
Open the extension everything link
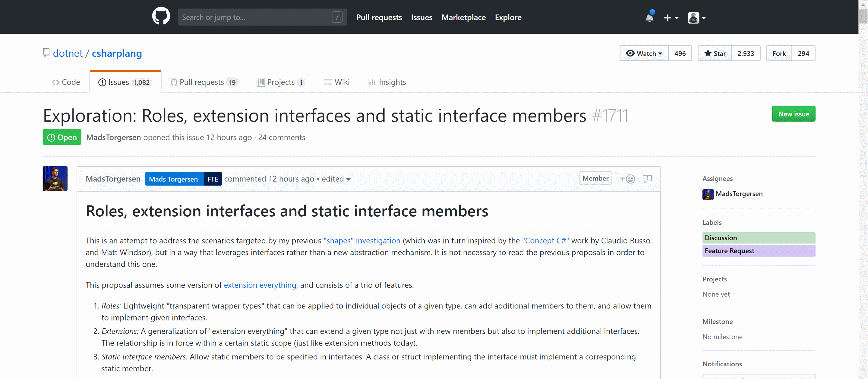pyautogui.click(x=260, y=285)
